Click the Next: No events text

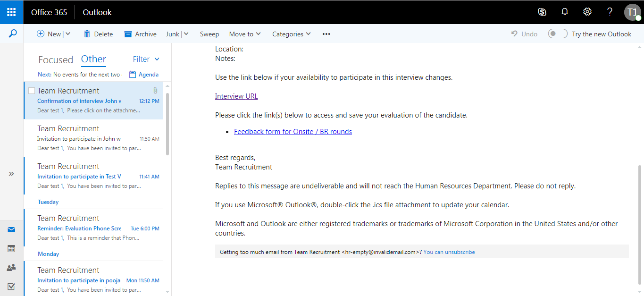(79, 75)
